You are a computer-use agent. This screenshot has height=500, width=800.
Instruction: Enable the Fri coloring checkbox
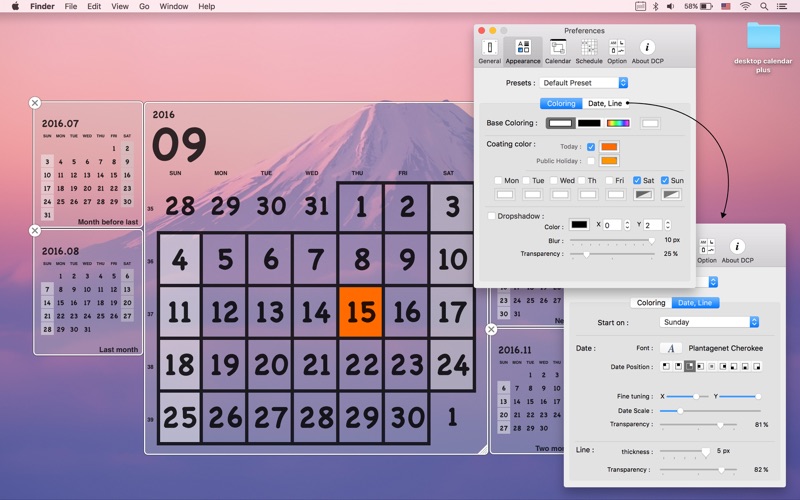point(609,180)
